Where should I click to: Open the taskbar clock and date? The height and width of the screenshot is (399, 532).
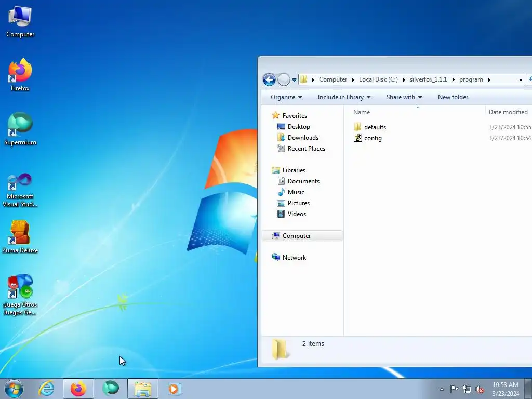tap(506, 389)
